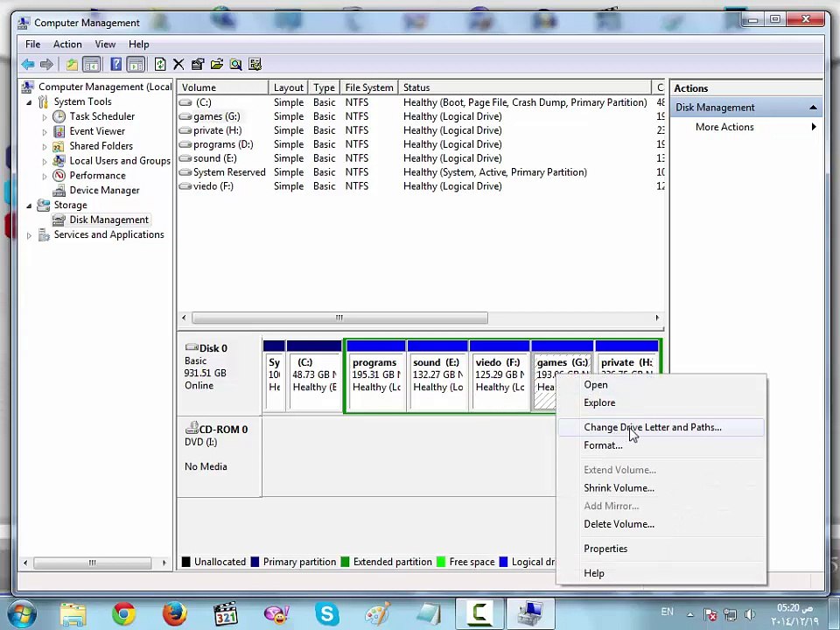
Task: Expand the More Actions submenu arrow
Action: [x=813, y=128]
